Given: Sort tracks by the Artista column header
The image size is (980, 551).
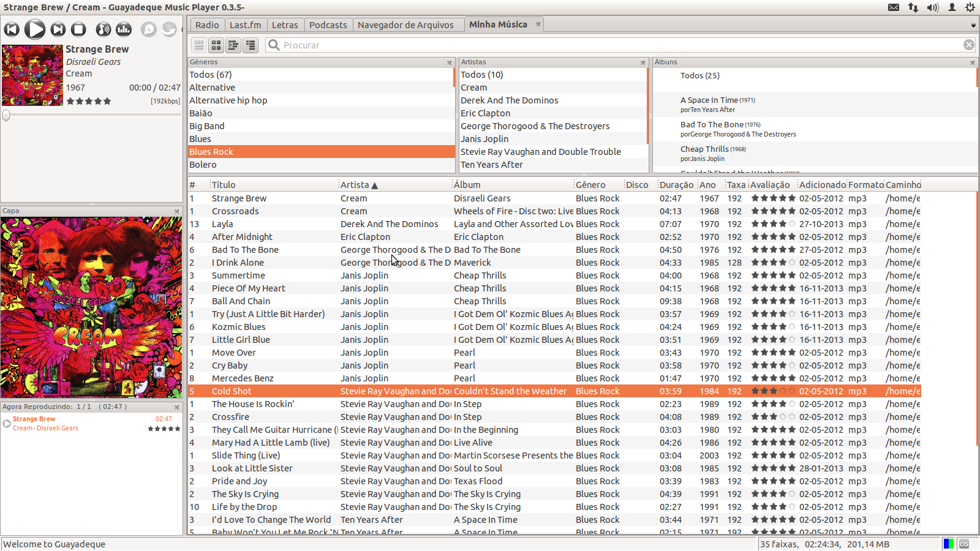Looking at the screenshot, I should click(x=395, y=185).
